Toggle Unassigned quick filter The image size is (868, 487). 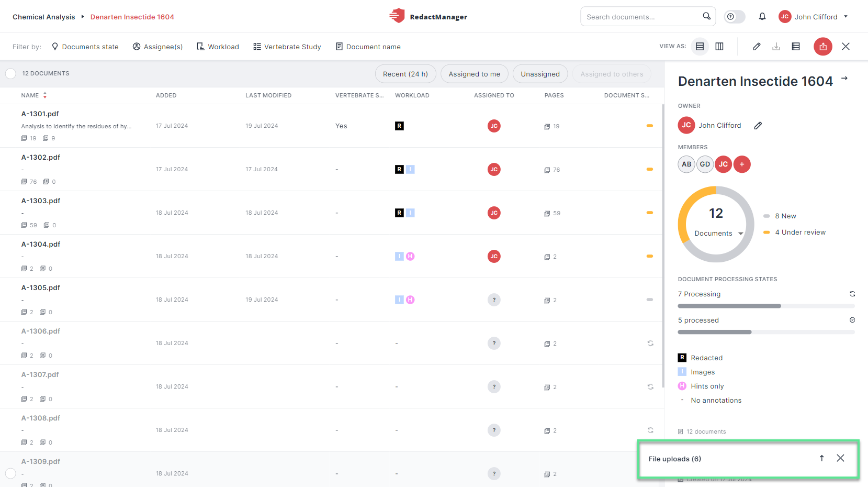click(540, 74)
